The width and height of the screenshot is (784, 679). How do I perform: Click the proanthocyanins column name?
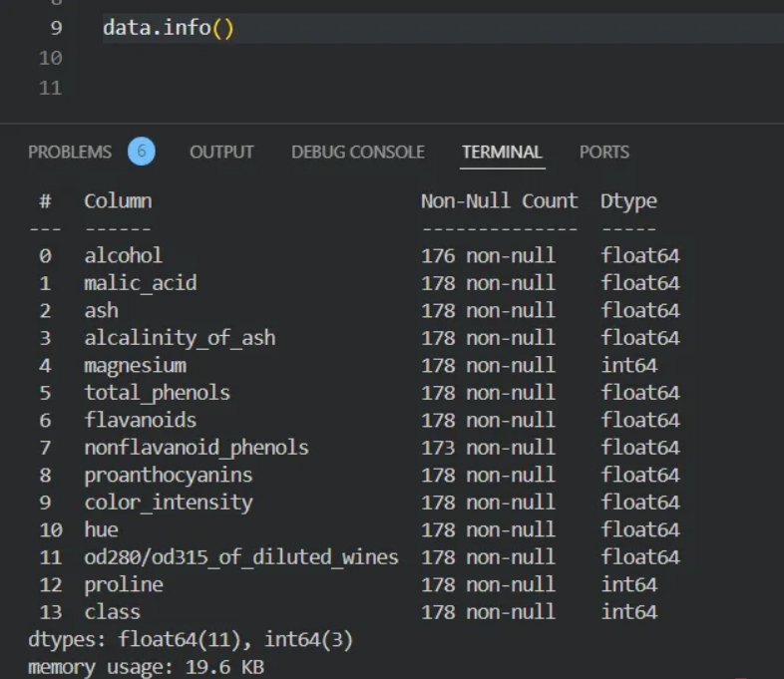coord(169,476)
